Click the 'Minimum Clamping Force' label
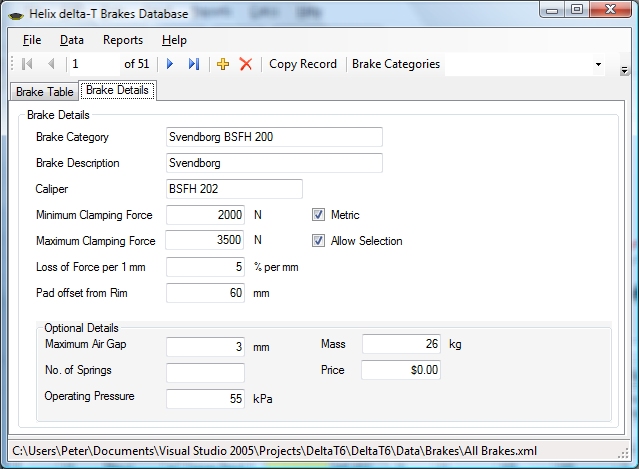This screenshot has width=639, height=469. [x=94, y=215]
